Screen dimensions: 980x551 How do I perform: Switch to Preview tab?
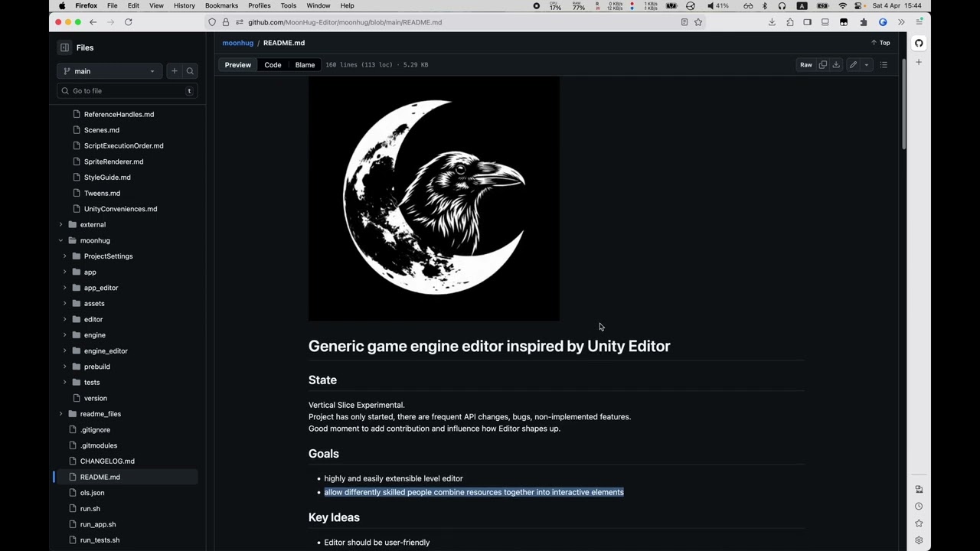(x=237, y=65)
